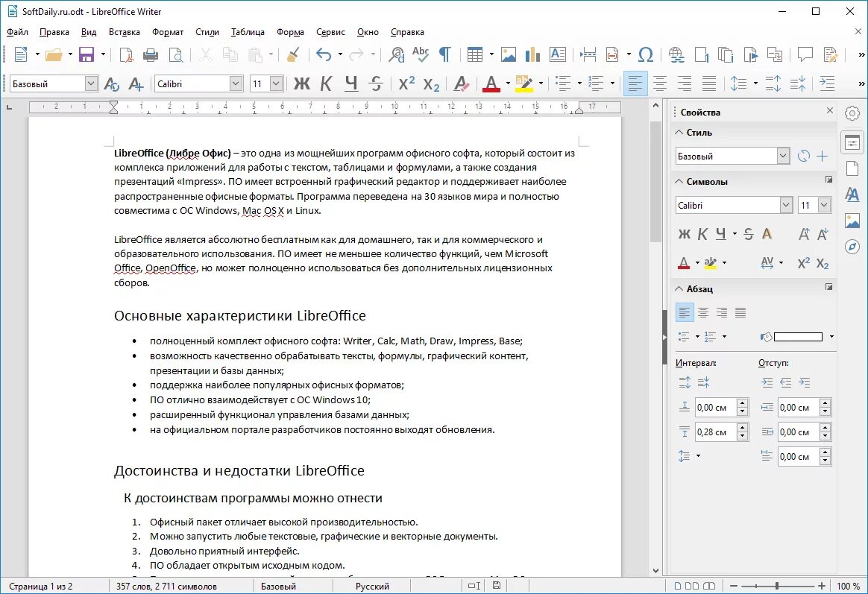The height and width of the screenshot is (594, 868).
Task: Toggle bold Ж in formatting toolbar
Action: [x=302, y=83]
